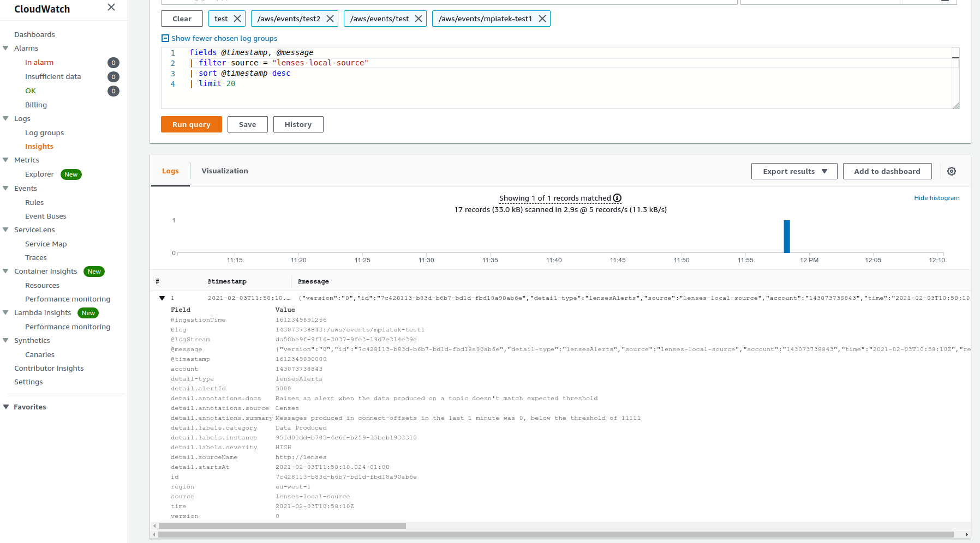Open Synthetics Canaries
980x543 pixels.
(40, 354)
